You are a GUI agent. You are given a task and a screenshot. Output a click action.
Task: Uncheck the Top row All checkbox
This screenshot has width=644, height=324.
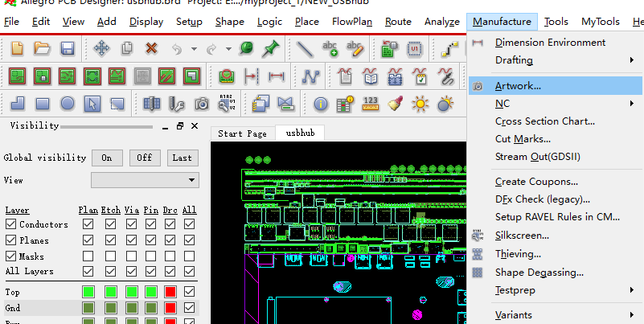(189, 292)
